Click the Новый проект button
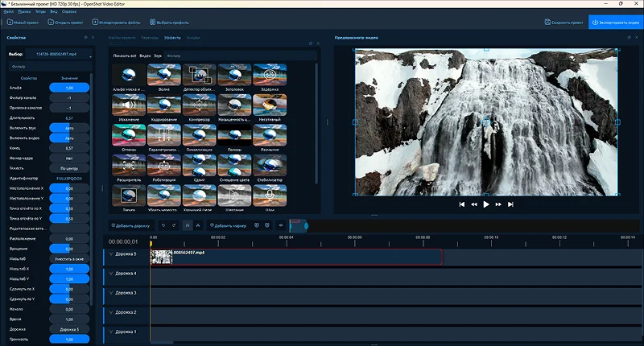The image size is (644, 346). (23, 23)
